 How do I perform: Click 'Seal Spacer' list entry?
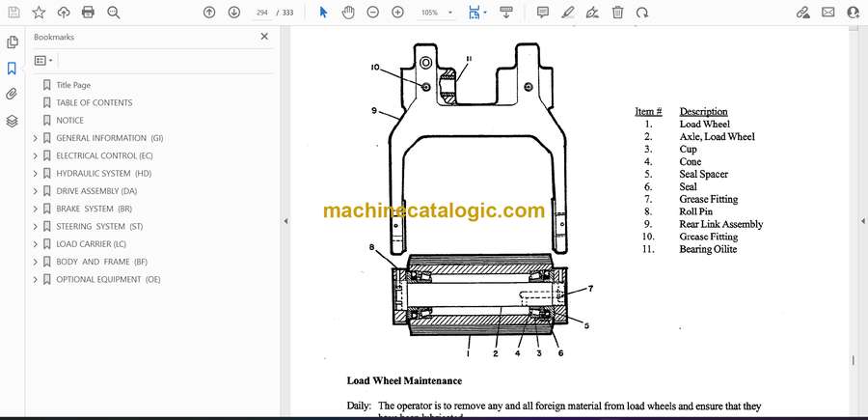pos(704,174)
